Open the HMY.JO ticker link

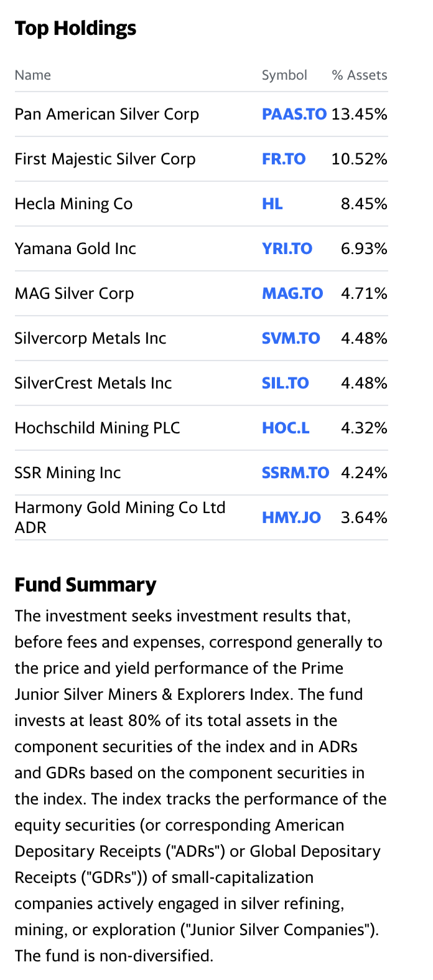(291, 517)
